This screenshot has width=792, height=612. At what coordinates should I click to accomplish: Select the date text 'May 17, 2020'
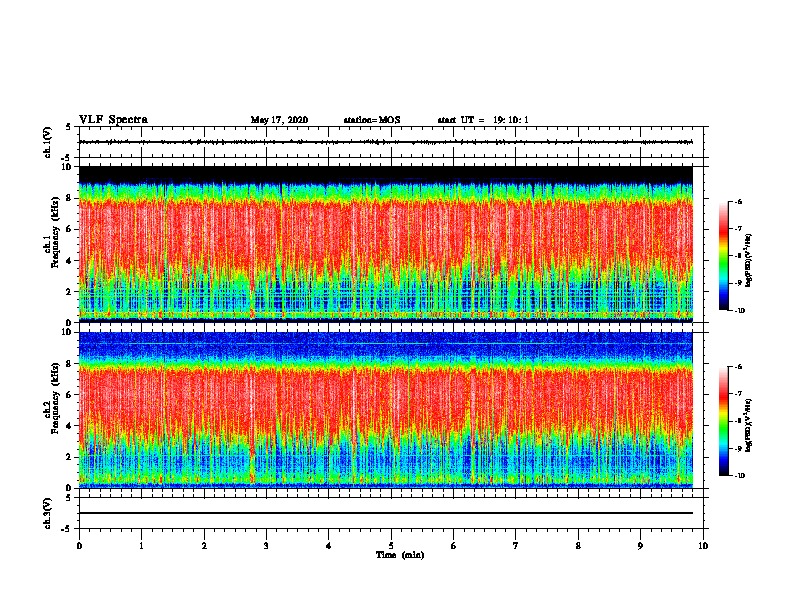click(279, 120)
